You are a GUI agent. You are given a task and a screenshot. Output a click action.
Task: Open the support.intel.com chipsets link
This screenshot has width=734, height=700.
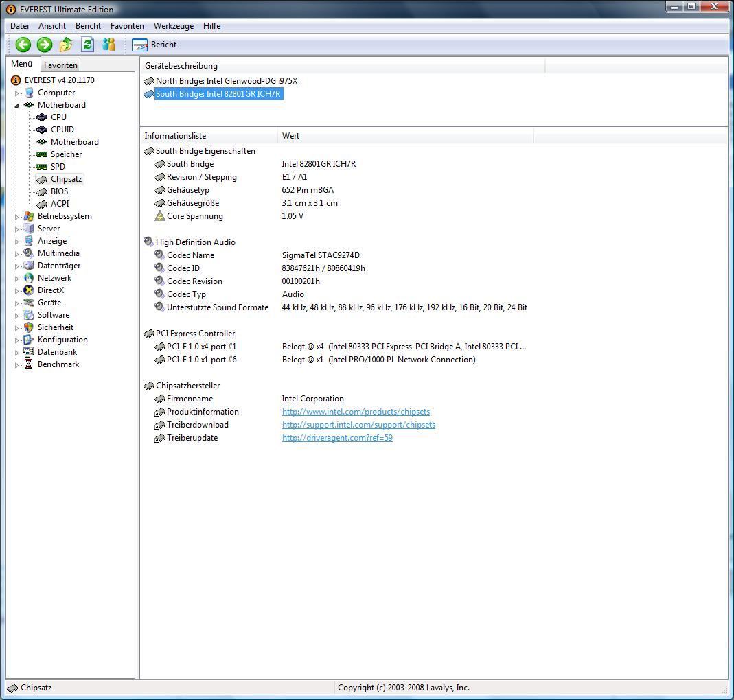[x=358, y=425]
